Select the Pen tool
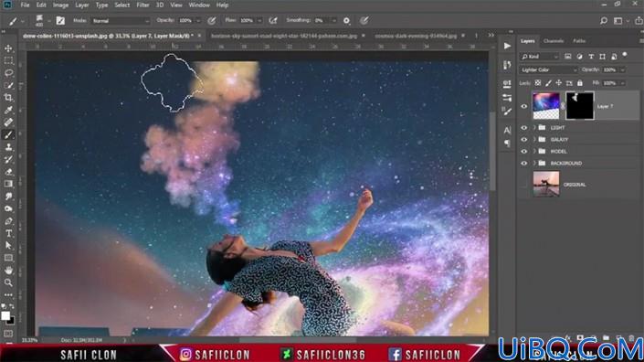This screenshot has width=644, height=362. tap(8, 221)
